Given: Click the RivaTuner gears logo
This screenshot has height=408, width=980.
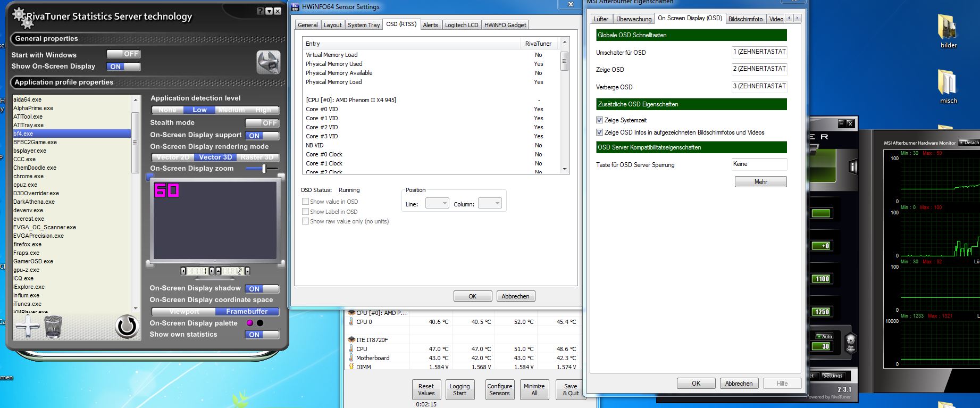Looking at the screenshot, I should (22, 18).
